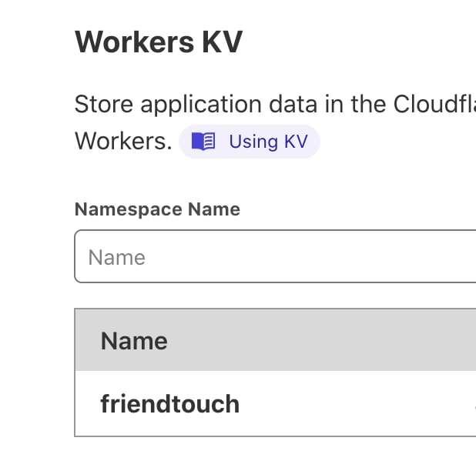Click the word Using inside the badge
Viewport: 476px width, 451px height.
pos(253,142)
